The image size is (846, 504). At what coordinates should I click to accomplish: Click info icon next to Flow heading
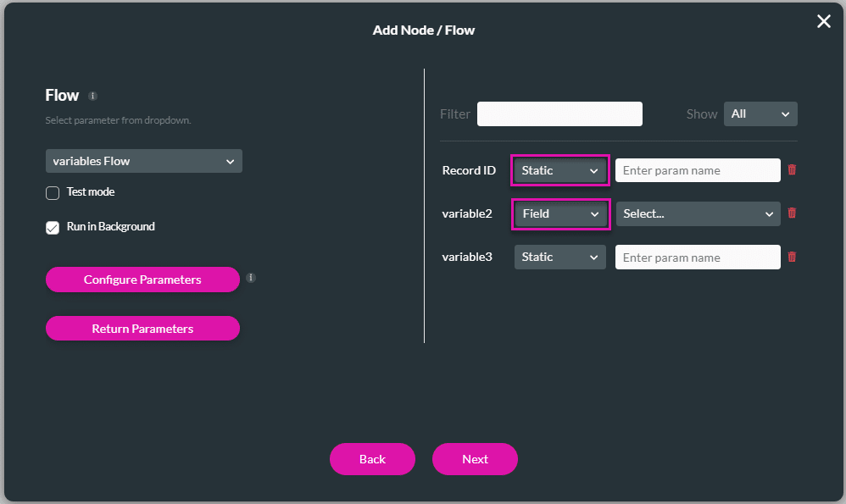coord(93,97)
